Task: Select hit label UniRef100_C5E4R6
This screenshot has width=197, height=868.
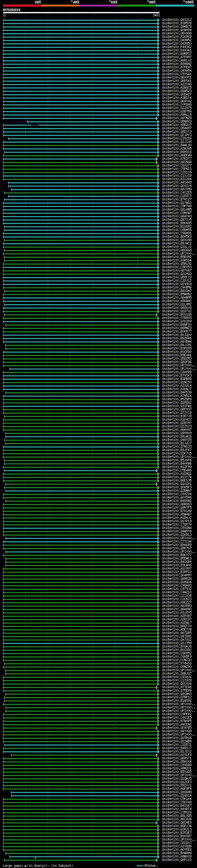Action: (x=177, y=470)
